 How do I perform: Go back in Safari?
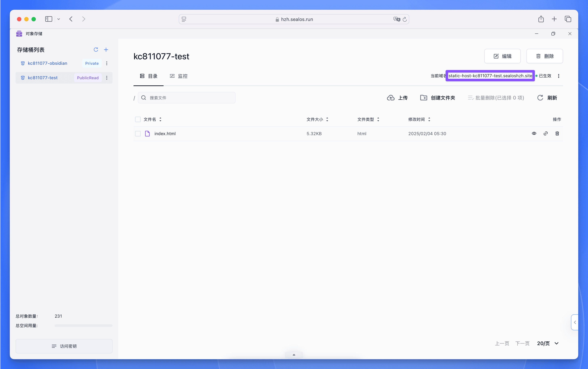pos(71,19)
